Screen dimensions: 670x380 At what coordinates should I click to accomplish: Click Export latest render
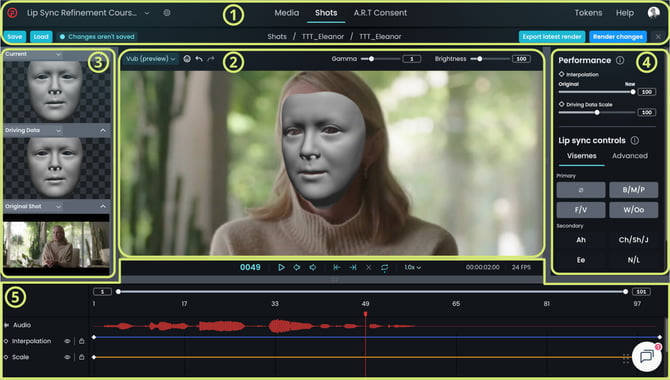pyautogui.click(x=552, y=37)
